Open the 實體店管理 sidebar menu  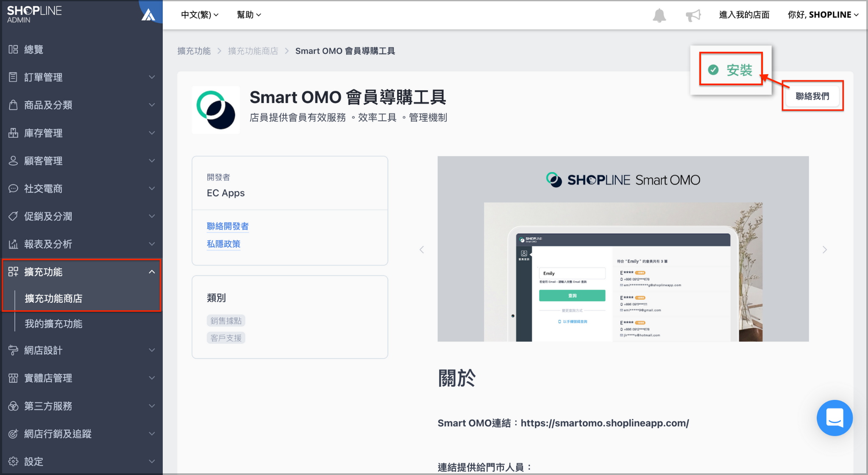(81, 378)
